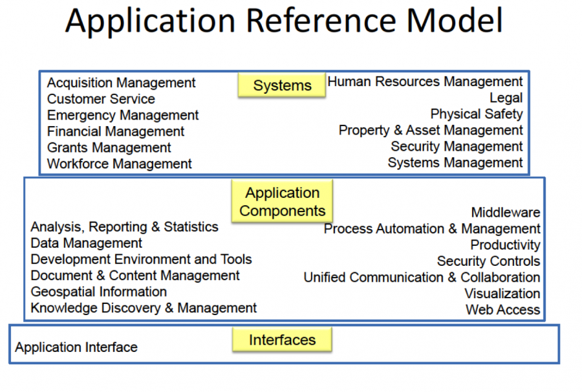This screenshot has width=582, height=392.
Task: Select Workforce Management label
Action: [x=119, y=164]
